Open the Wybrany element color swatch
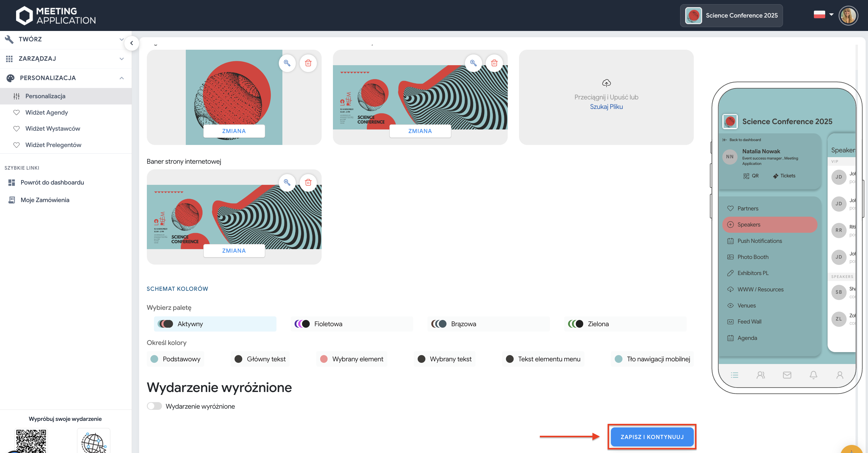The height and width of the screenshot is (453, 868). [x=324, y=359]
